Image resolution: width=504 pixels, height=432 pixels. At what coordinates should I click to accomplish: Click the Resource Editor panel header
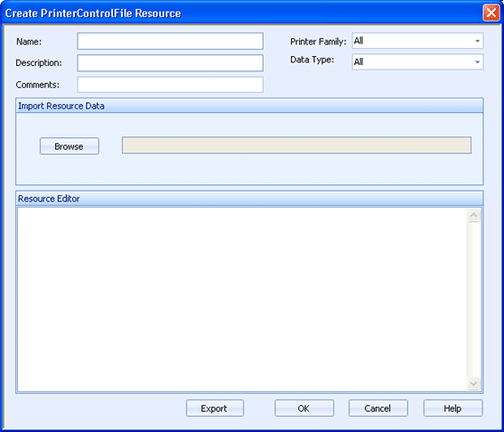pos(249,199)
